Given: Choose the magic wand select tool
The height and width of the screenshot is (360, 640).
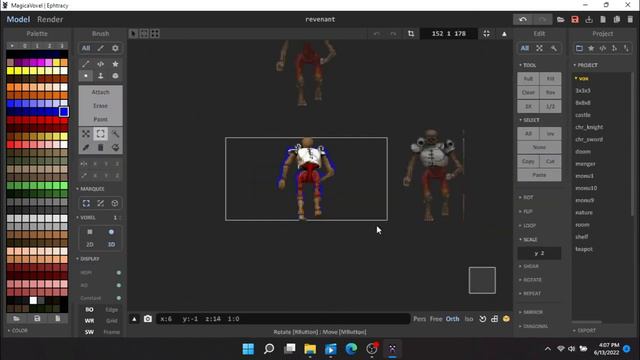Looking at the screenshot, I should tap(116, 133).
